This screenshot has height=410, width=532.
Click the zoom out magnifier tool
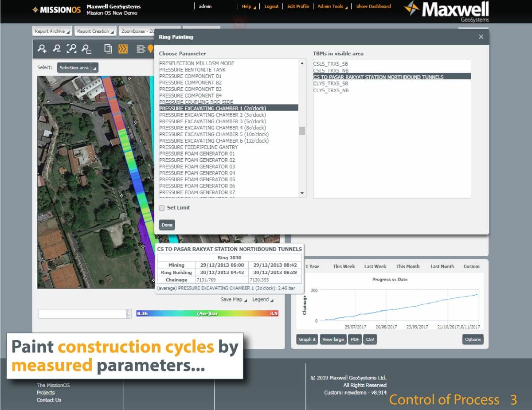[x=57, y=49]
